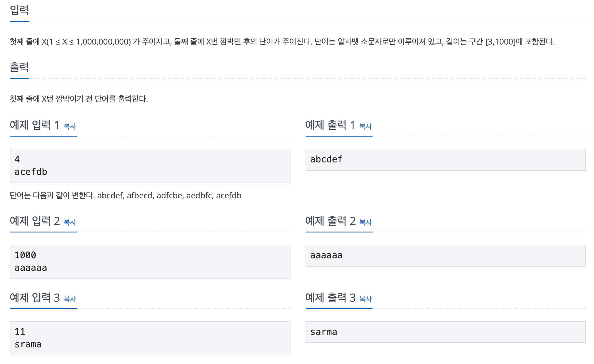Viewport: 594px width, 364px height.
Task: Copy example output 3 via 복사 link
Action: pos(365,299)
